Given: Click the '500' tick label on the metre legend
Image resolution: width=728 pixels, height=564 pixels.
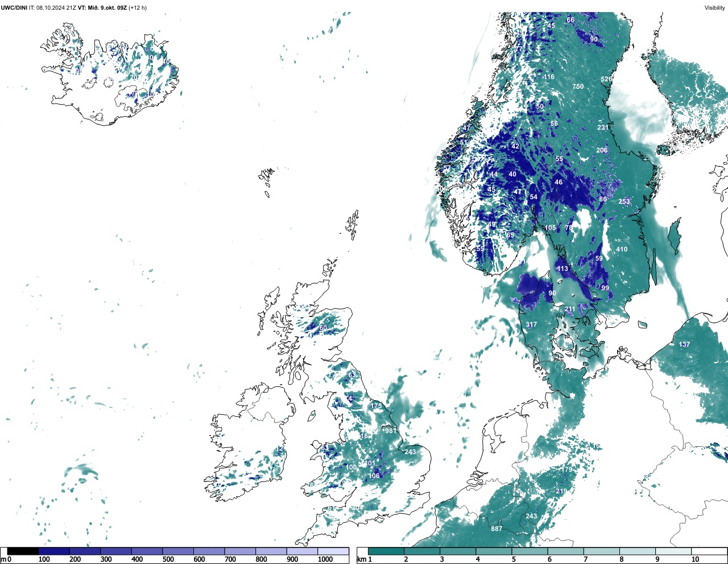Looking at the screenshot, I should point(168,559).
